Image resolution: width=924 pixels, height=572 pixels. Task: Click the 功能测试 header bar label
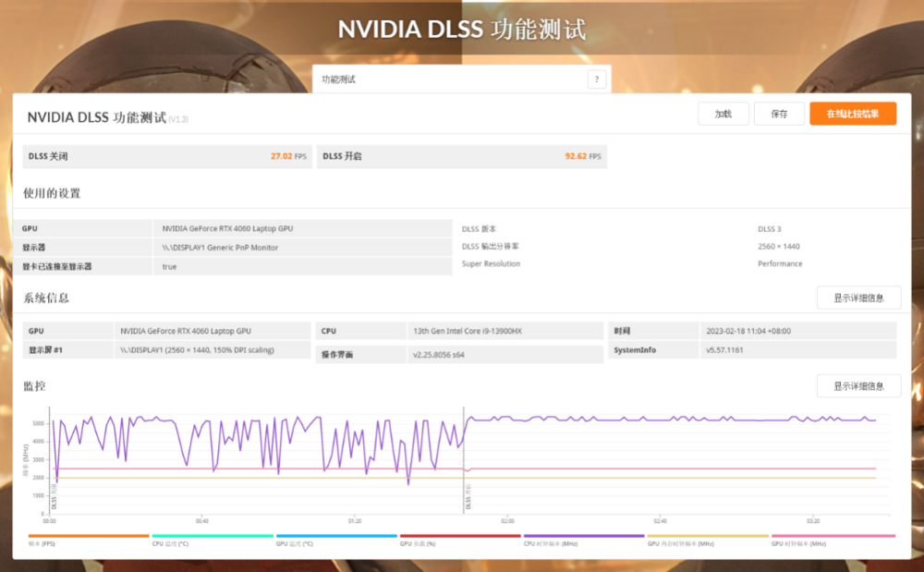339,79
